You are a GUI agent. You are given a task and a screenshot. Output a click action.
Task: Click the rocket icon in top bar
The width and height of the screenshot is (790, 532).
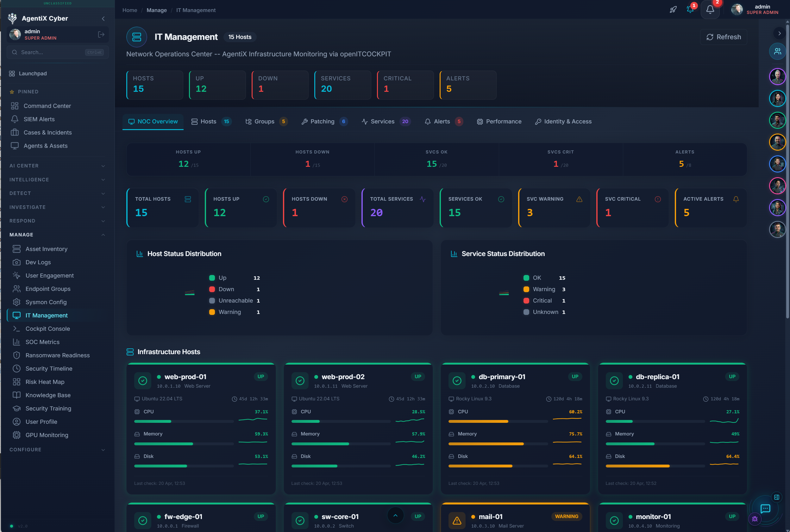click(x=673, y=9)
